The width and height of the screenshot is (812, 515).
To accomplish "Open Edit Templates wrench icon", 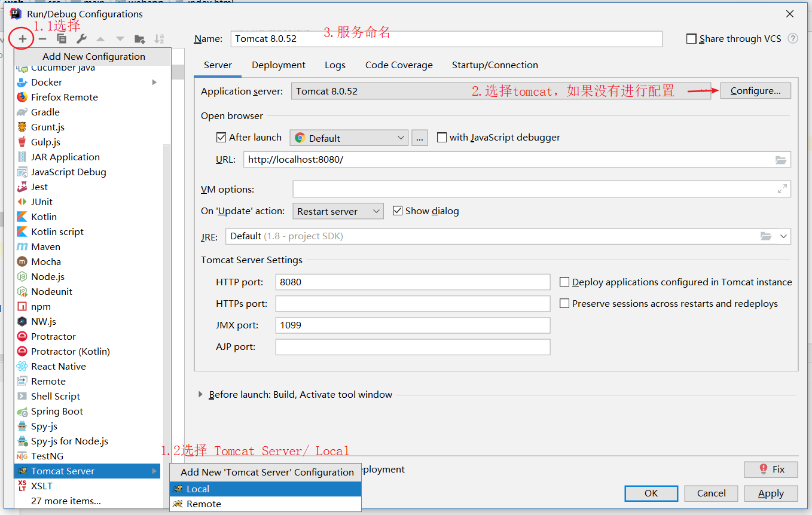I will pyautogui.click(x=81, y=39).
